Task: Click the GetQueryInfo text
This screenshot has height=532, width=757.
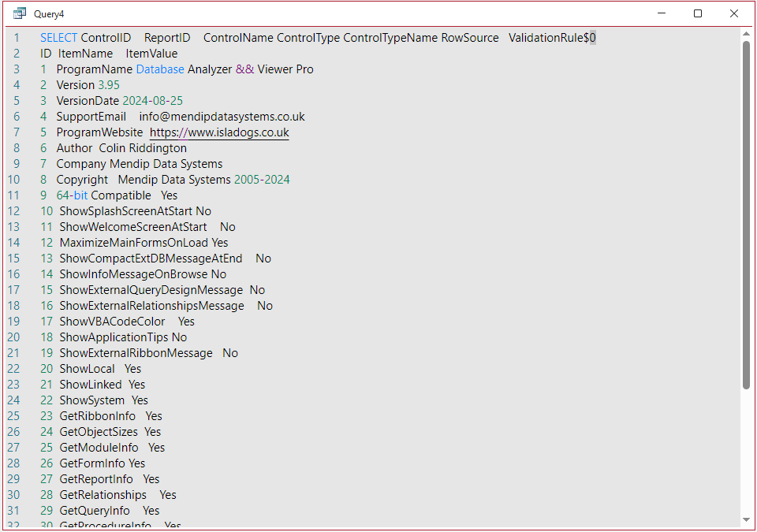Action: [x=95, y=511]
